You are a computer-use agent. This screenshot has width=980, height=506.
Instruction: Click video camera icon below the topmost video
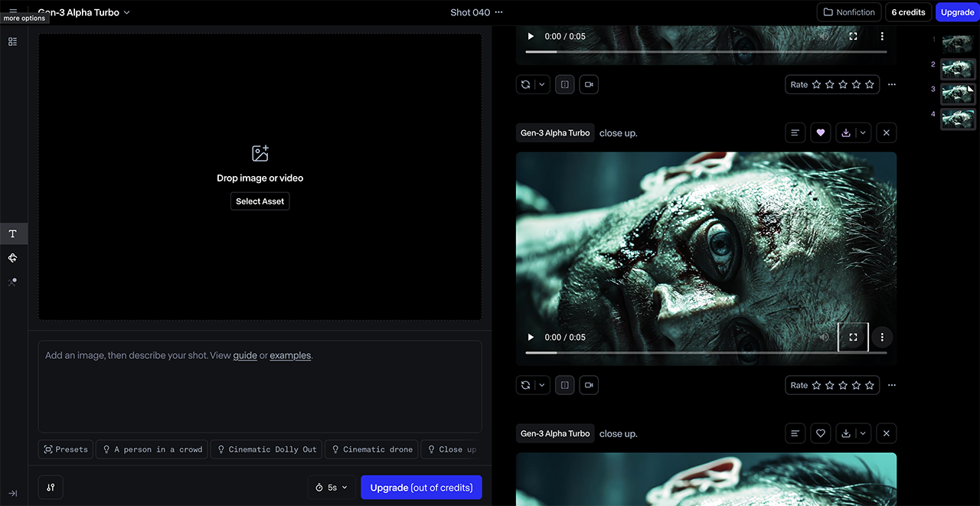click(589, 85)
